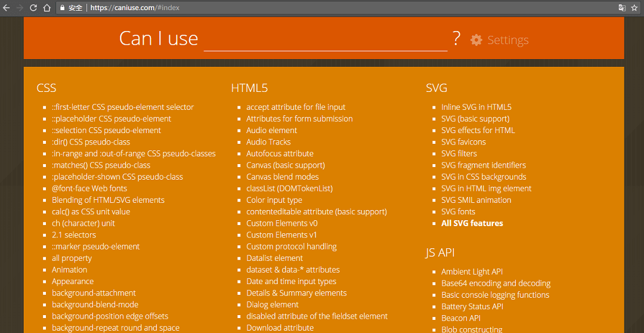Select calc() as CSS unit value
This screenshot has height=333, width=644.
(x=91, y=212)
